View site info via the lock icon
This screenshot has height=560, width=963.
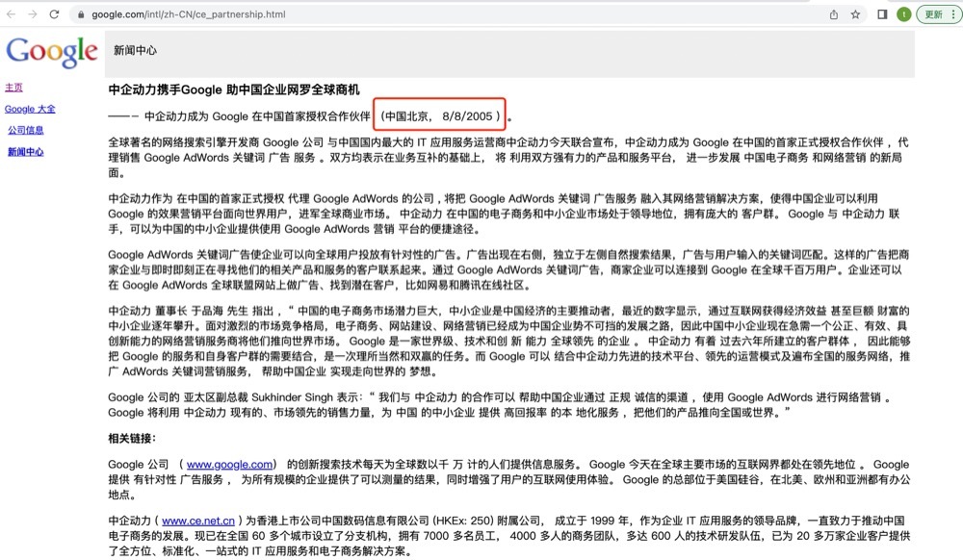[x=81, y=14]
